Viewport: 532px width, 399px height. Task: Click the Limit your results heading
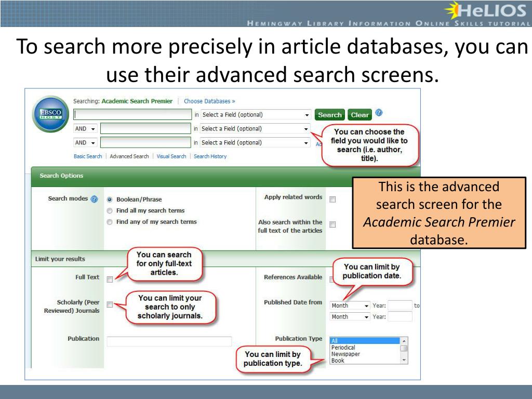pyautogui.click(x=60, y=259)
